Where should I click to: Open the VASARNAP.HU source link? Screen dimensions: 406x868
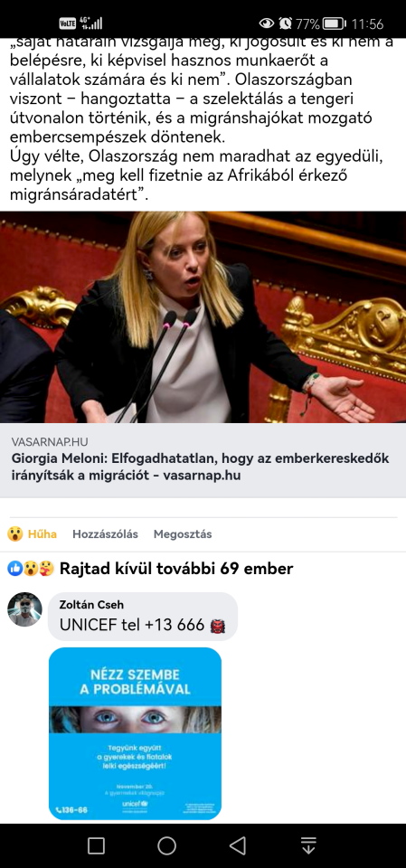point(50,442)
